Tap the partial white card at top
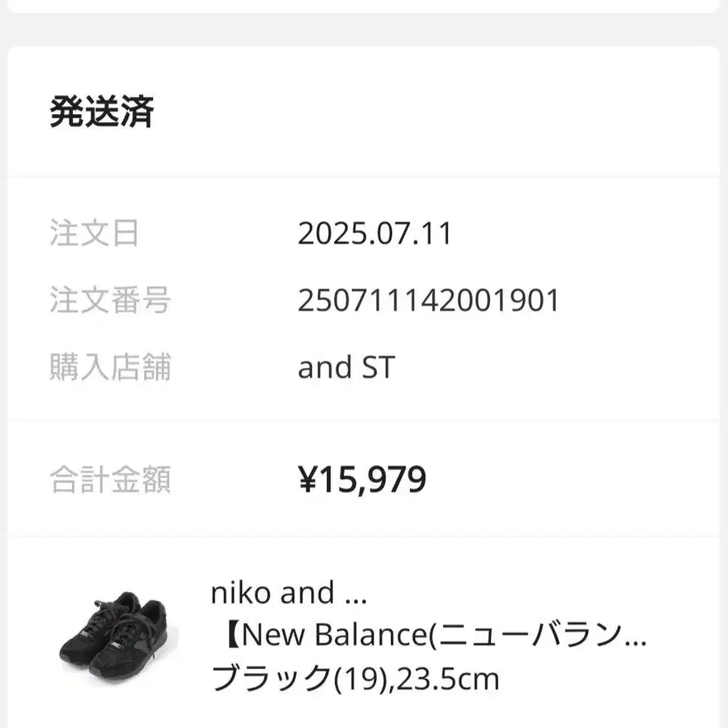 [364, 5]
